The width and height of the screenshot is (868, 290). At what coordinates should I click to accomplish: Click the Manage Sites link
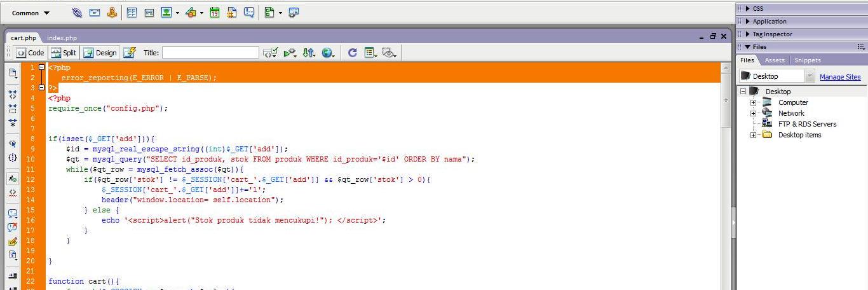click(840, 77)
